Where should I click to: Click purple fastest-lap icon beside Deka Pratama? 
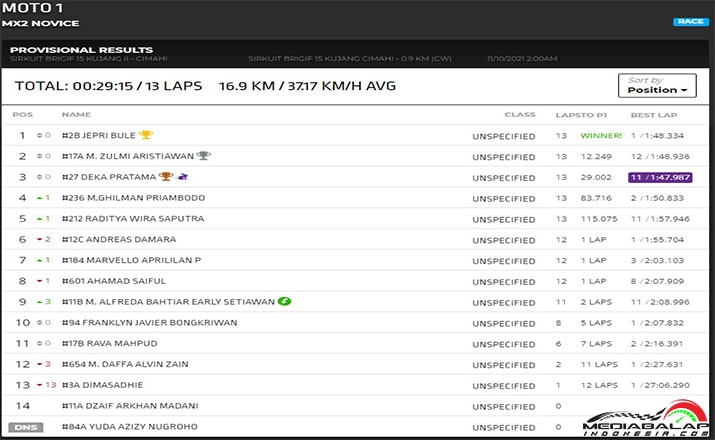[182, 176]
